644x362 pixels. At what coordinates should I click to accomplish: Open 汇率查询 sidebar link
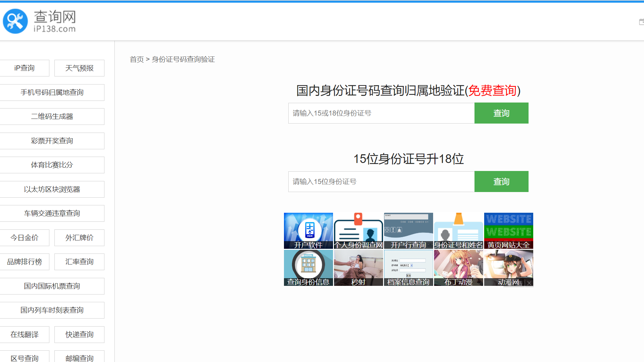79,262
